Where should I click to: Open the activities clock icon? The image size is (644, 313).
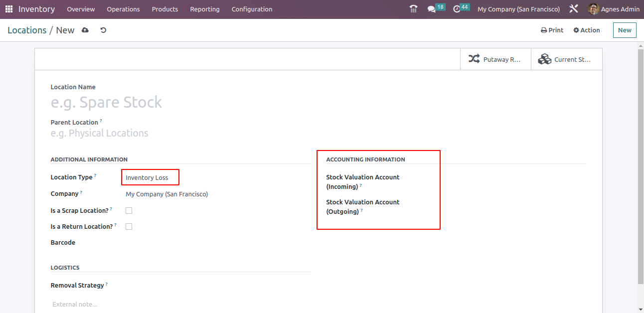pos(457,9)
